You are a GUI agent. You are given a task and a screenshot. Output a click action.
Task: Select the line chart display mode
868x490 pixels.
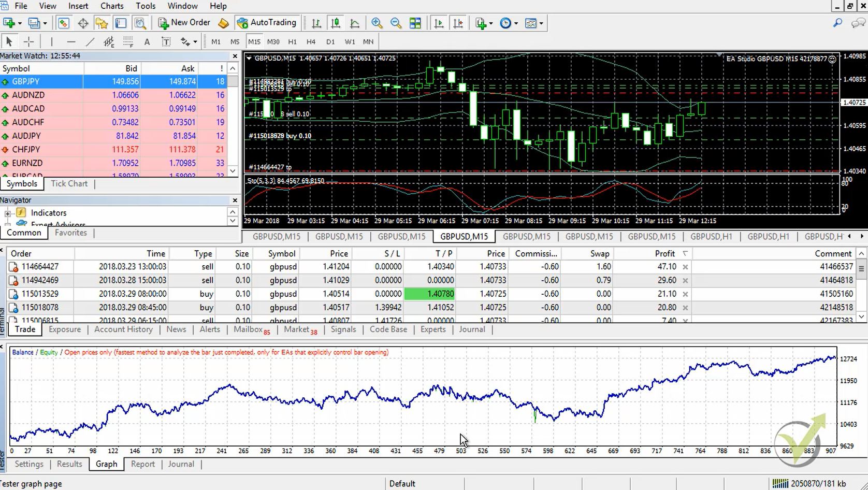[x=355, y=23]
